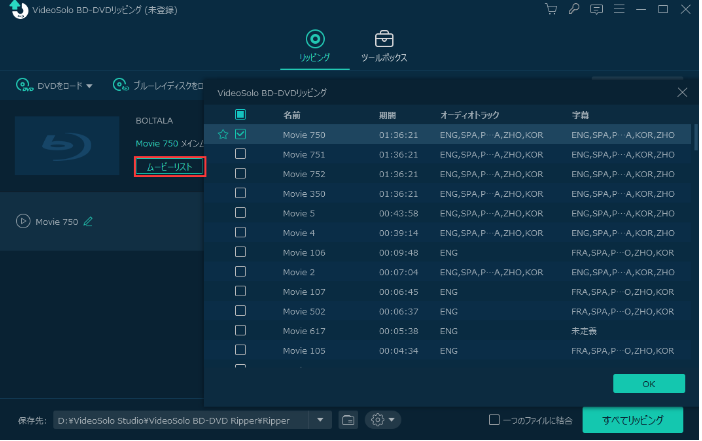Click the Blu-ray disc thumbnail
702x441 pixels.
tap(67, 146)
